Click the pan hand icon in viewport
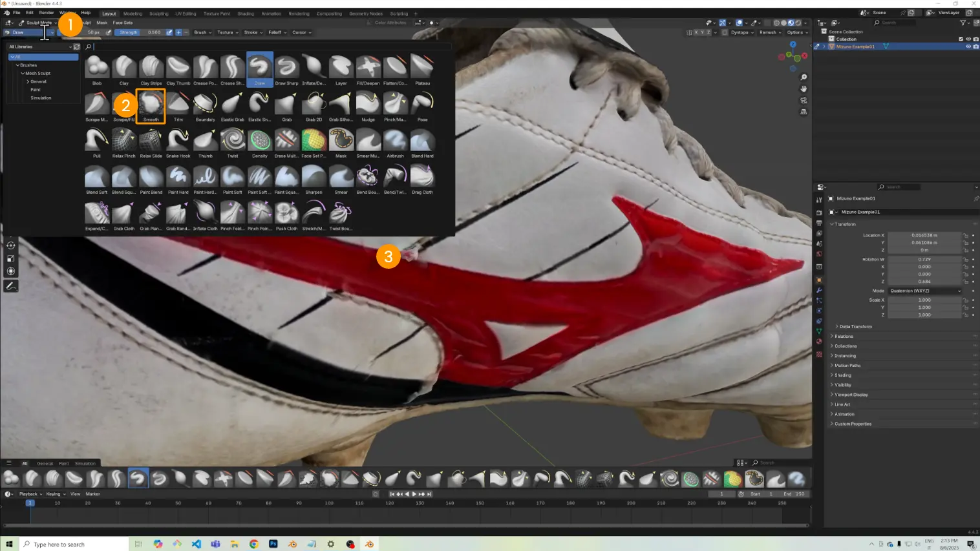This screenshot has height=551, width=980. pyautogui.click(x=804, y=88)
